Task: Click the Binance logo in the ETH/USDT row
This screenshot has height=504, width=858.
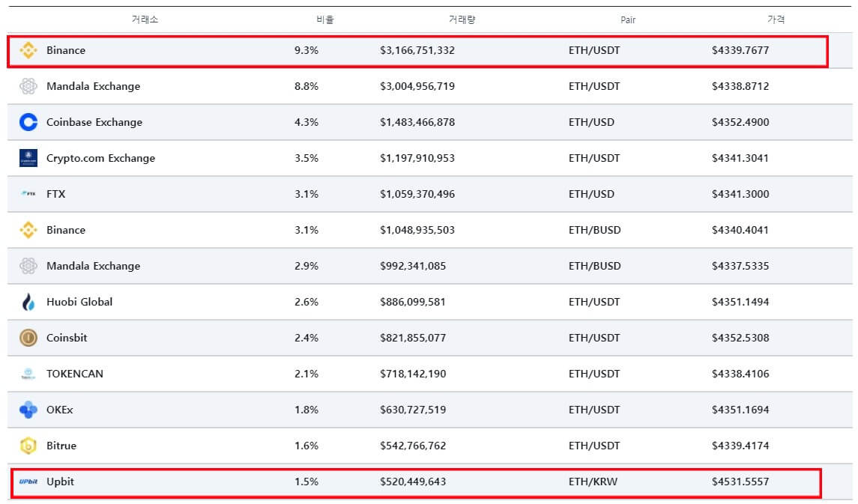Action: click(x=28, y=50)
